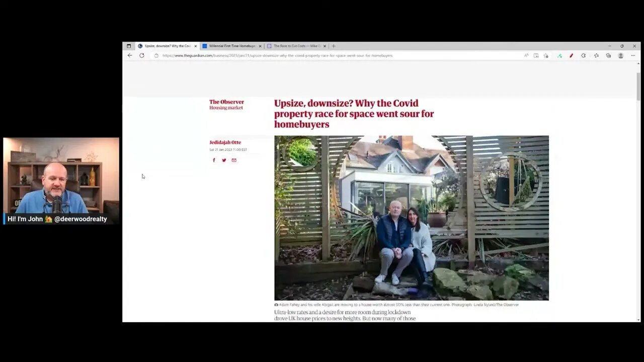Open immersive reader icon
644x362 pixels.
tap(536, 55)
